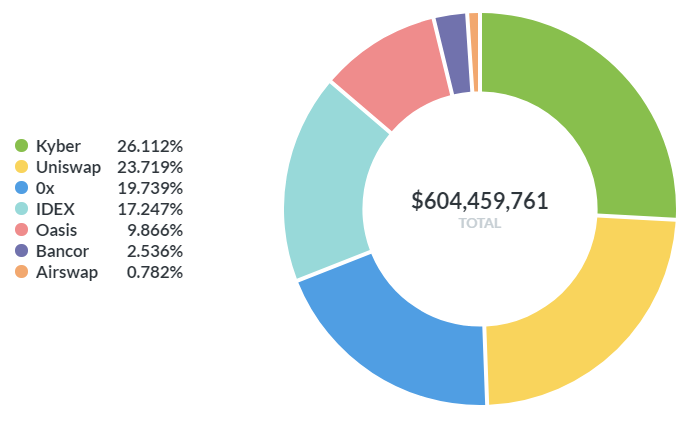Click the thin orange Airswap slice

(x=474, y=52)
